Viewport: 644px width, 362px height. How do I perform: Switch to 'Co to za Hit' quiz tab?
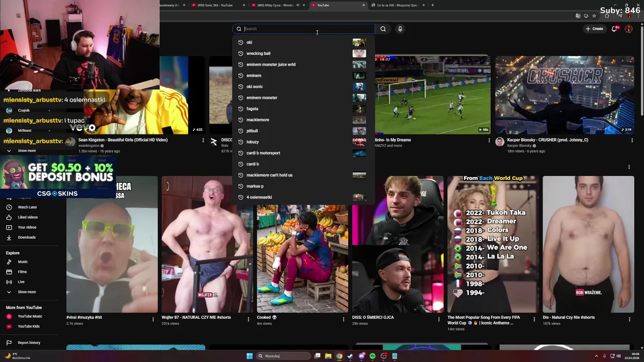pos(397,5)
